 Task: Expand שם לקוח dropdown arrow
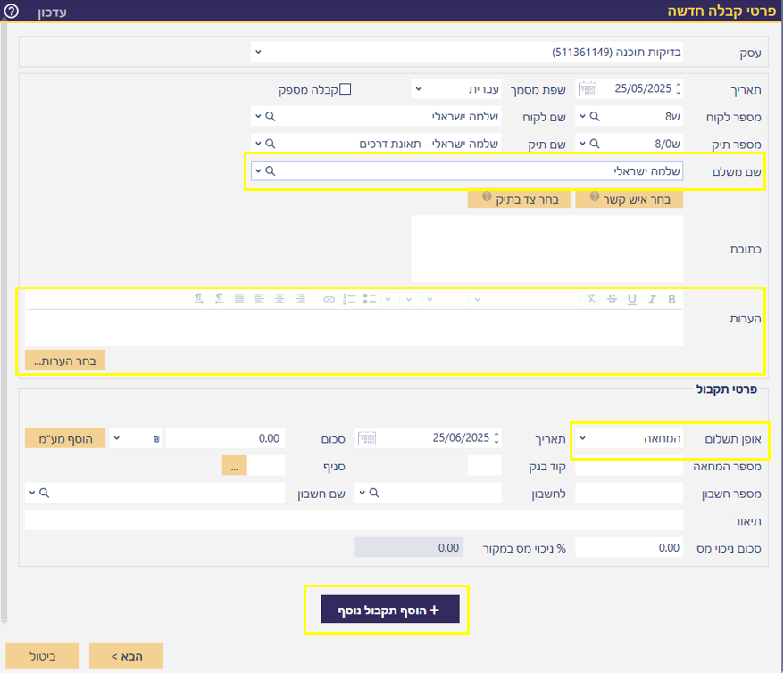click(x=258, y=116)
